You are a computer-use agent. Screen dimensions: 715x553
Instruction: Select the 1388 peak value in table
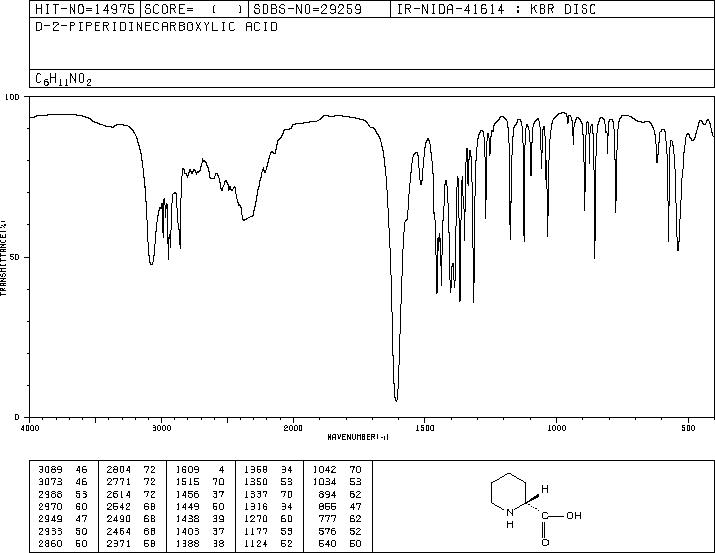point(187,544)
